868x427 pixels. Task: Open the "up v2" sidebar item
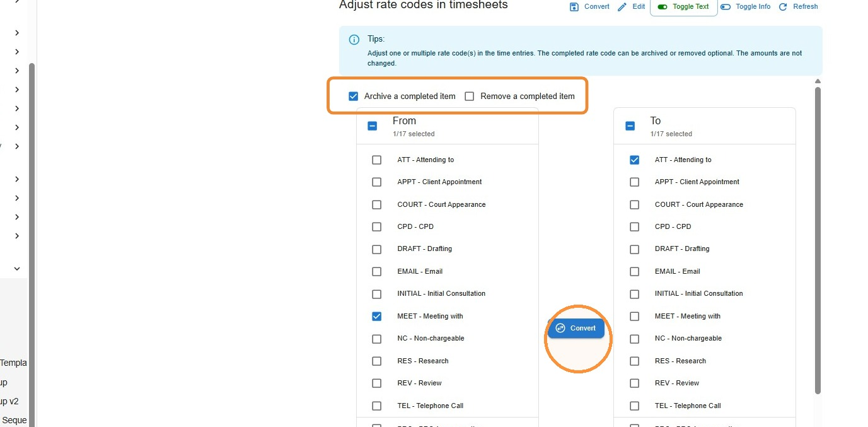click(x=9, y=402)
